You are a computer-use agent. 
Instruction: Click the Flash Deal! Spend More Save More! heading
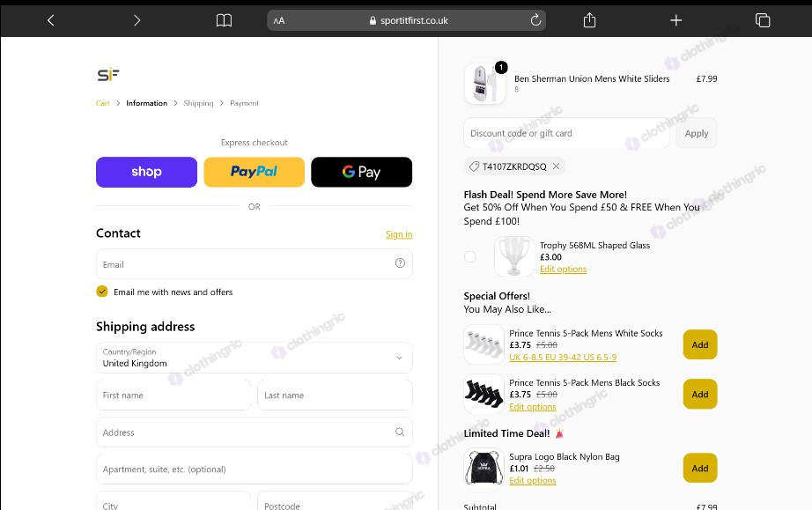(x=545, y=195)
